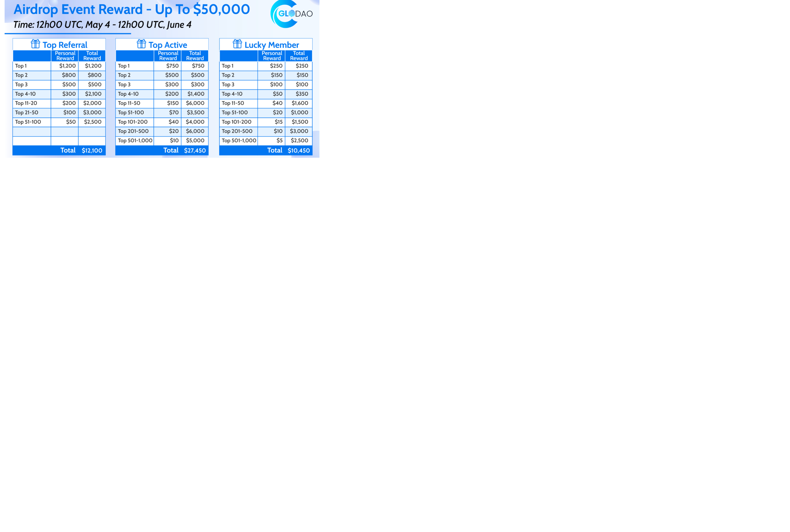790x532 pixels.
Task: Click the $2,000 total in Top Referral
Action: 92,103
